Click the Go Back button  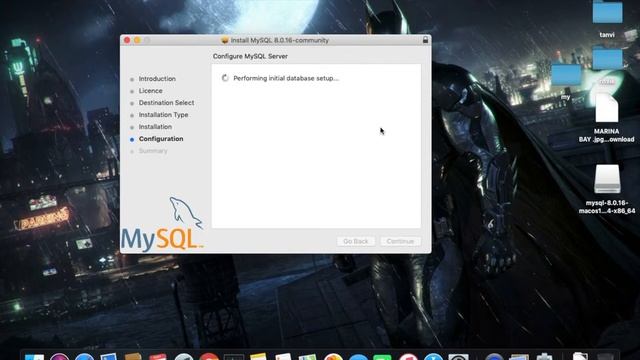356,241
